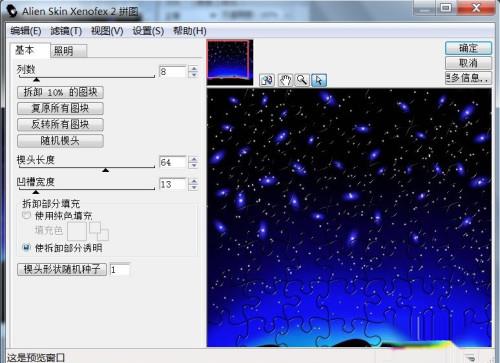500x363 pixels.
Task: Open the 设置(S) menu
Action: coord(148,31)
